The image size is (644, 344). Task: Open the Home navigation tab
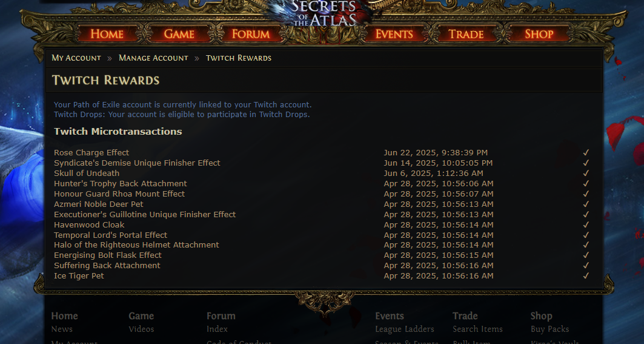click(x=107, y=34)
